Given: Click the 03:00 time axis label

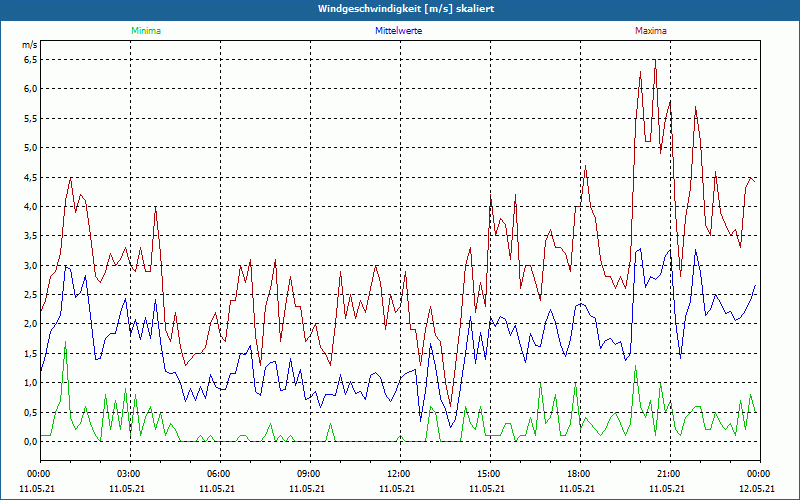Looking at the screenshot, I should coord(131,474).
